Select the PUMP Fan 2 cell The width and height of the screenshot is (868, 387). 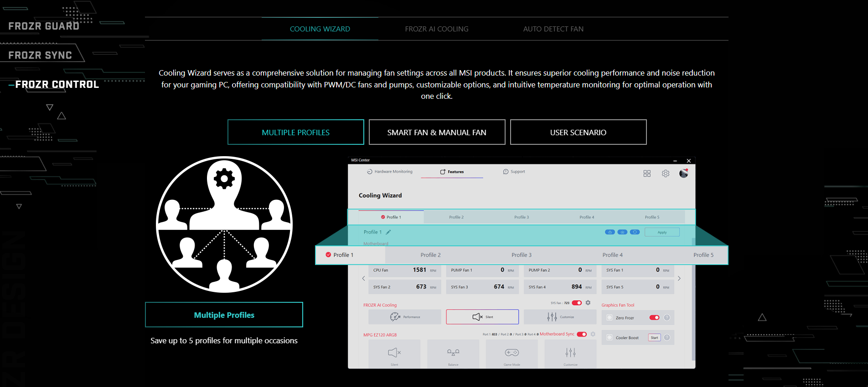click(x=560, y=270)
